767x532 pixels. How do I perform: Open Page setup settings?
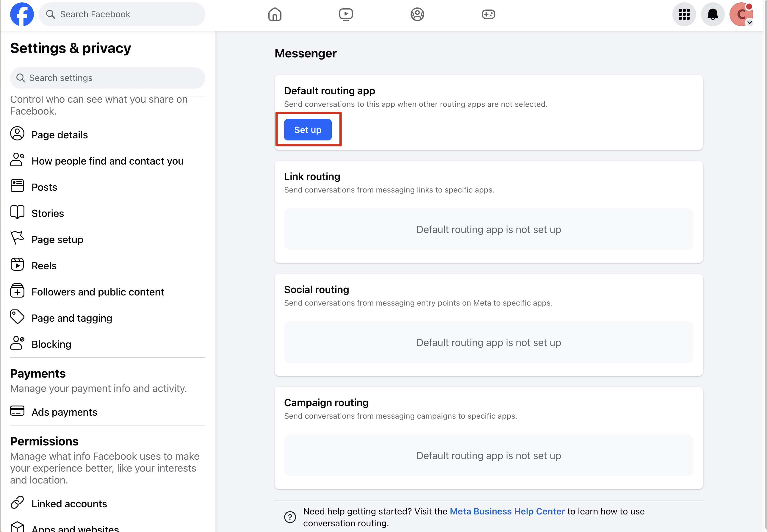108,239
